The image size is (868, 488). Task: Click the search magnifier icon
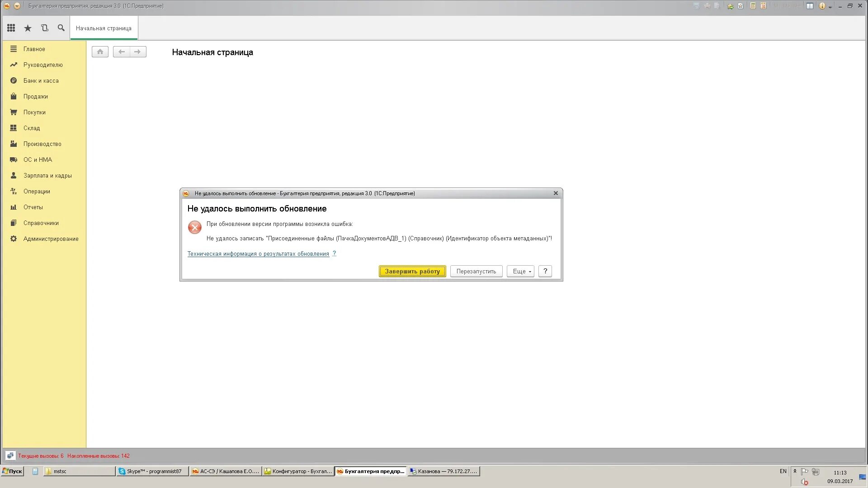[61, 28]
